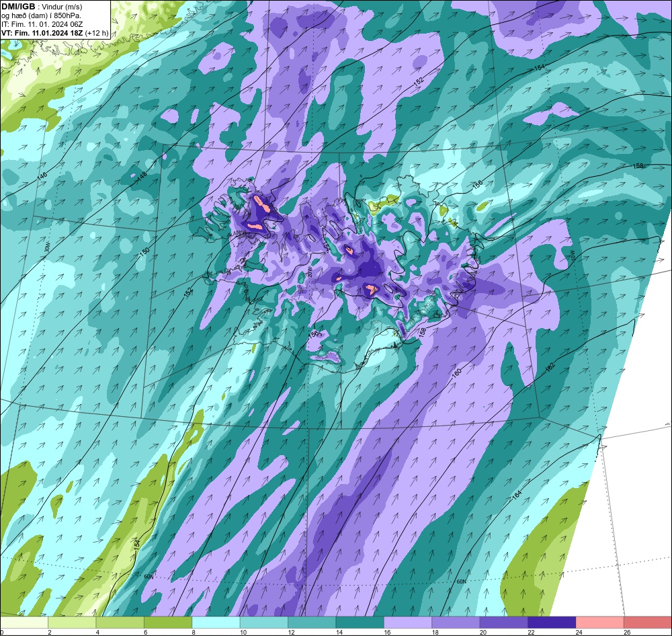Click the 'IT: Fim. 11. 01. 2024 06Z' line
This screenshot has height=636, width=672.
click(42, 24)
